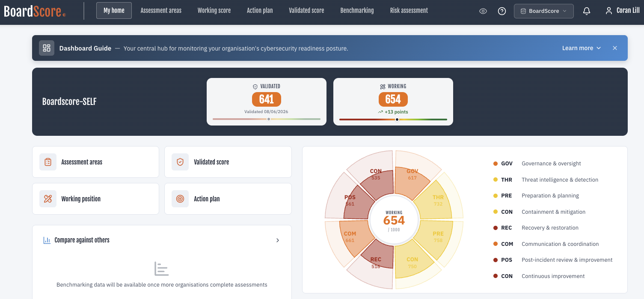Image resolution: width=644 pixels, height=299 pixels.
Task: Open the Assessment areas card
Action: (95, 162)
